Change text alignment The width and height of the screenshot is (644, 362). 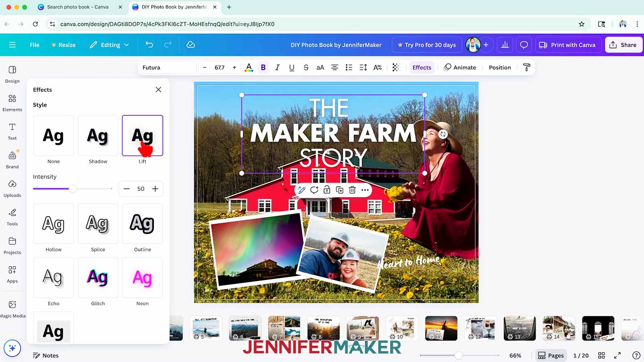pos(334,68)
